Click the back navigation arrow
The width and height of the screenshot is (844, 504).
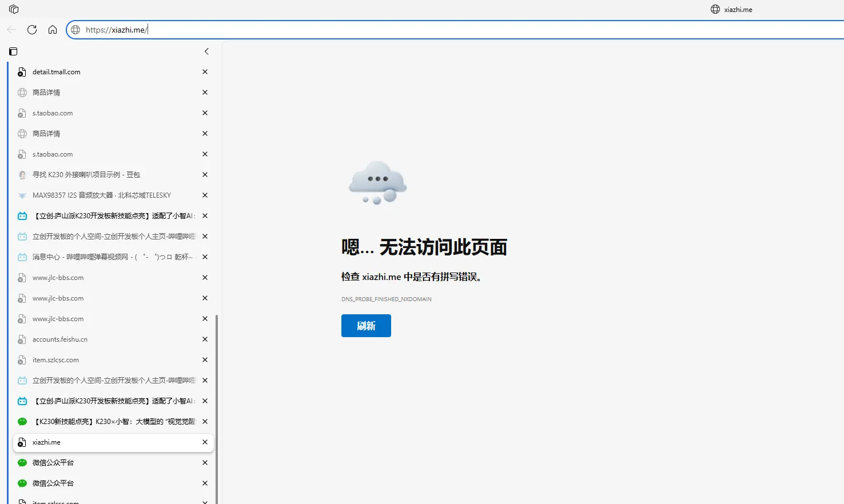click(x=11, y=29)
